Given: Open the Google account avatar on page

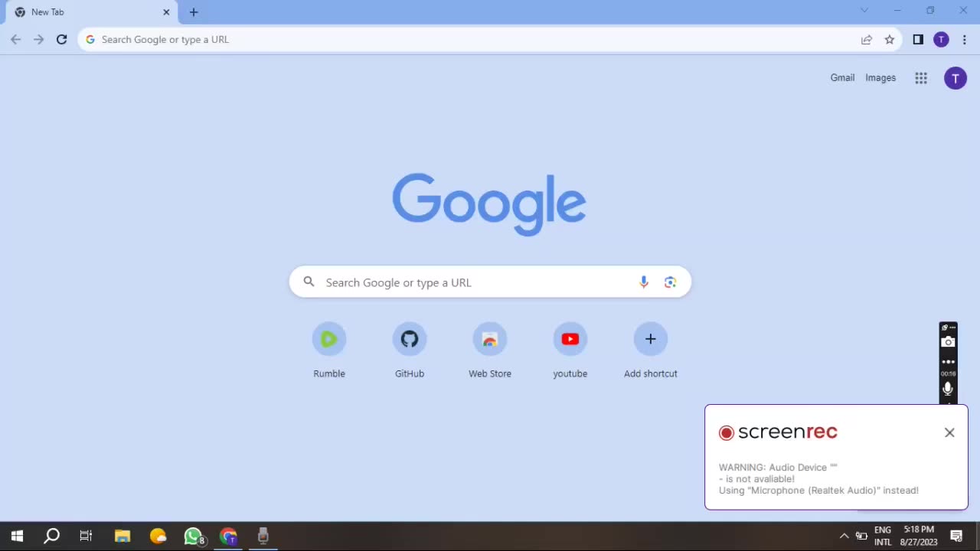Looking at the screenshot, I should coord(955,78).
